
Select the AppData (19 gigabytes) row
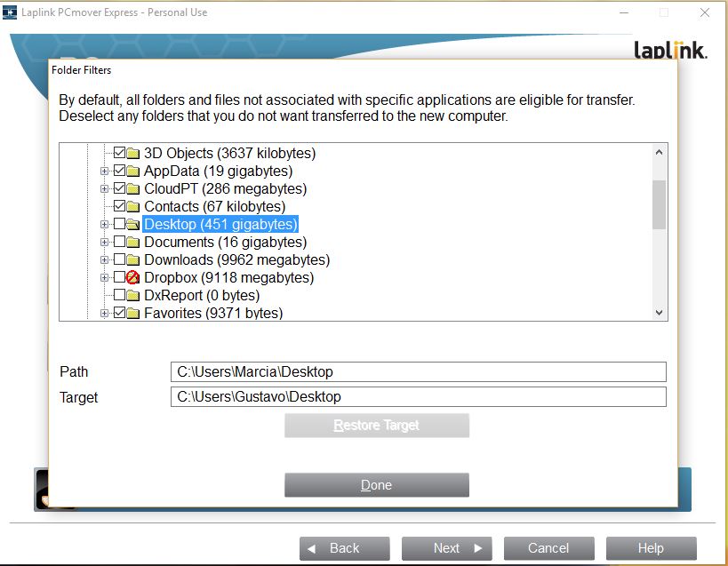218,171
